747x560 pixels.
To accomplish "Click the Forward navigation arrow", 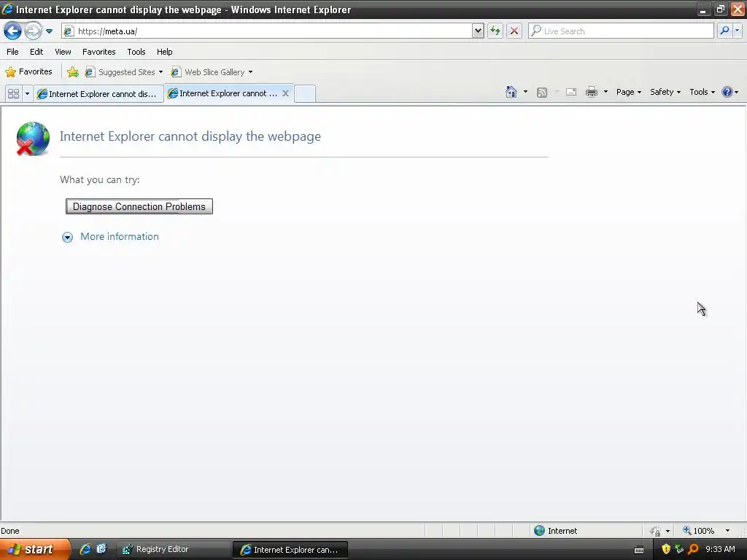I will [x=33, y=31].
